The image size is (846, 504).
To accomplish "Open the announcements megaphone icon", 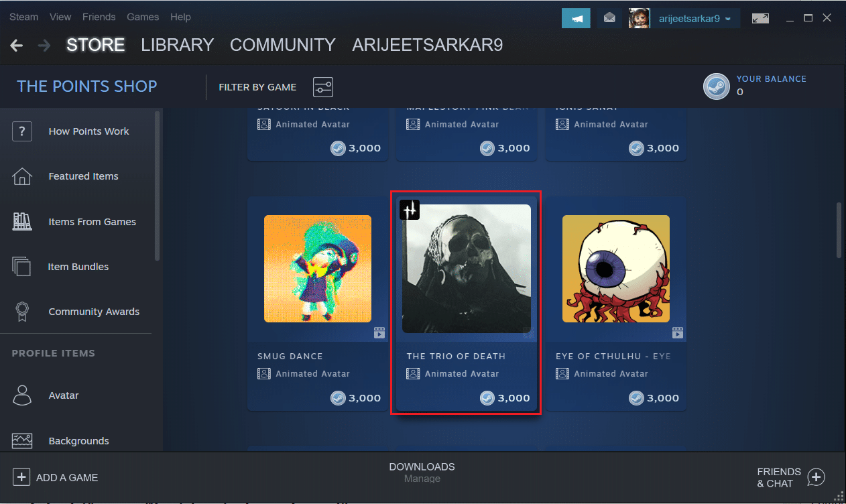I will 576,18.
